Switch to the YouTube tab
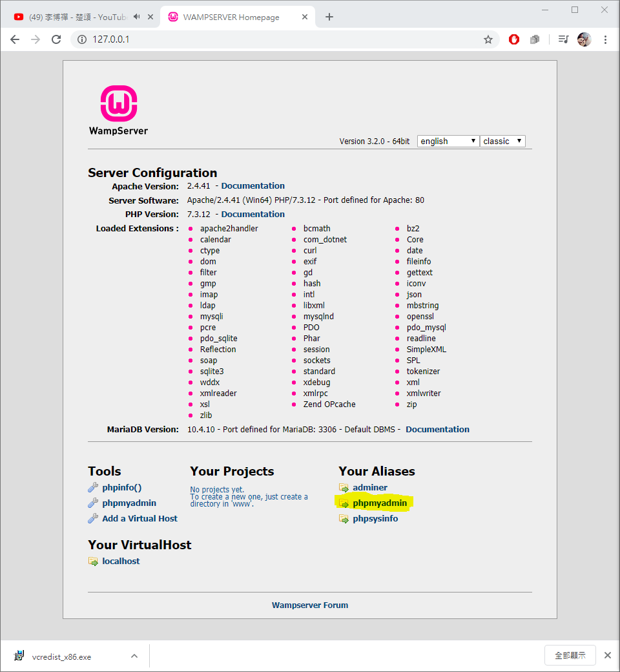The image size is (620, 672). (77, 17)
